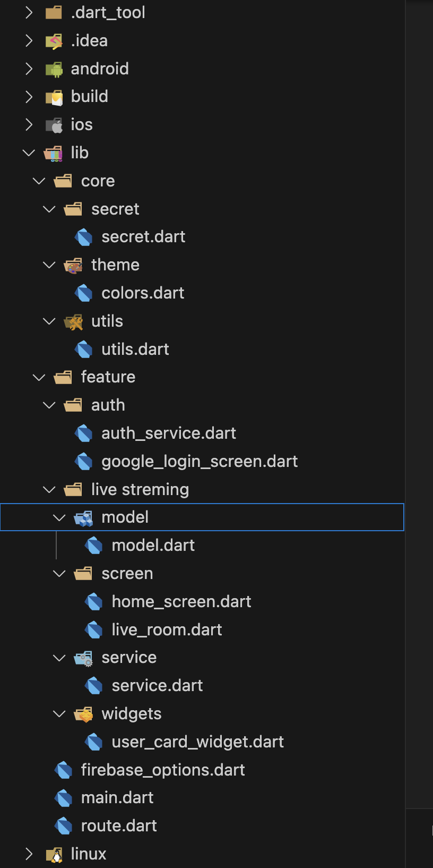Click the service folder gear icon
The width and height of the screenshot is (433, 868).
83,659
